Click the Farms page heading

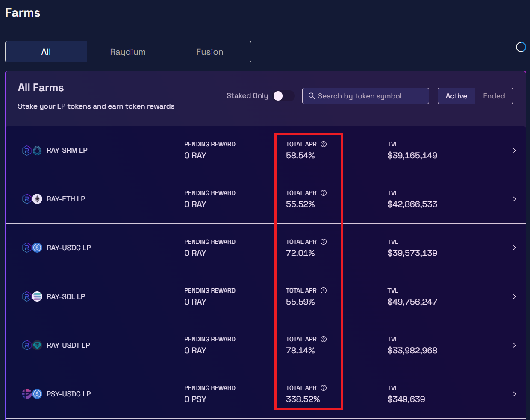[23, 13]
